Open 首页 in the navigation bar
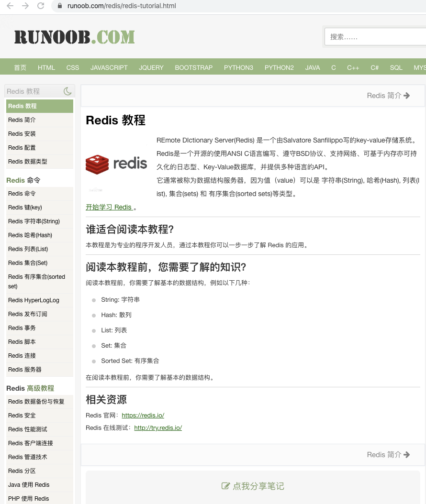426x504 pixels. pos(20,67)
